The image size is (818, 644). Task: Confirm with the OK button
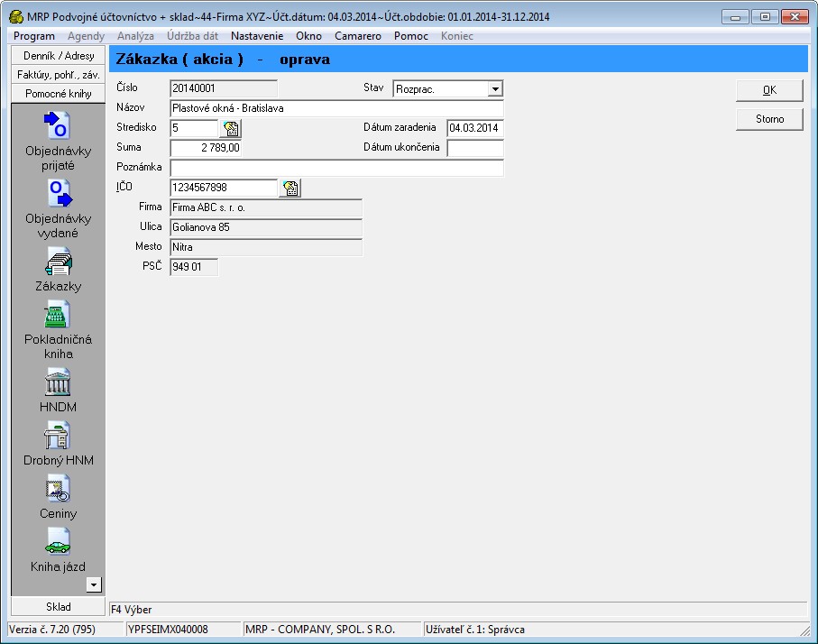click(x=769, y=90)
